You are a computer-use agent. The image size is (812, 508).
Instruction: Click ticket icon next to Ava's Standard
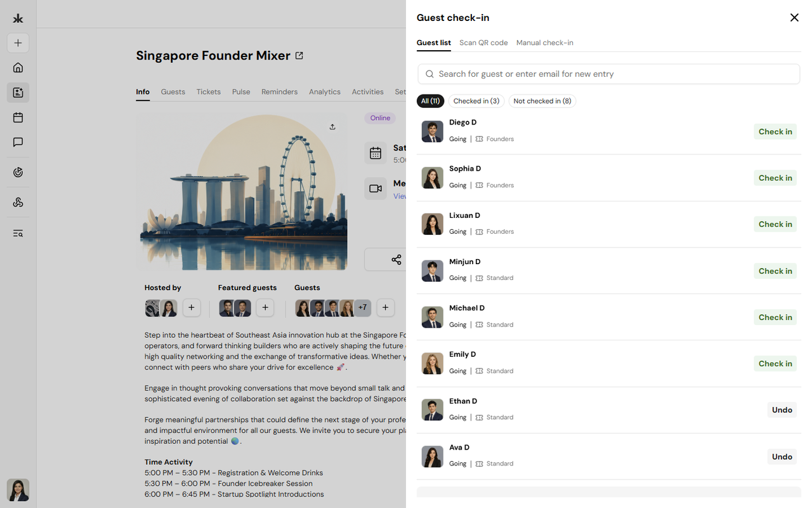point(480,464)
